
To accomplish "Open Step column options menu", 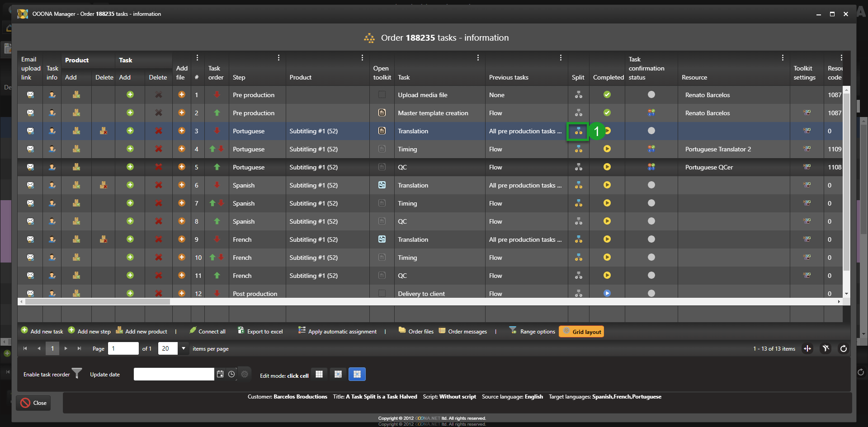I will click(278, 58).
